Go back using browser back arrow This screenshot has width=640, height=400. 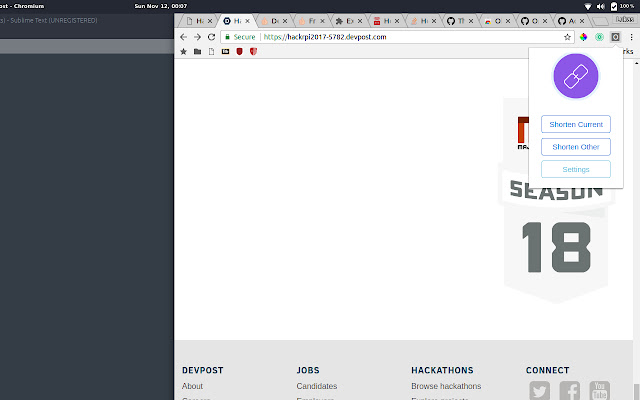point(183,37)
